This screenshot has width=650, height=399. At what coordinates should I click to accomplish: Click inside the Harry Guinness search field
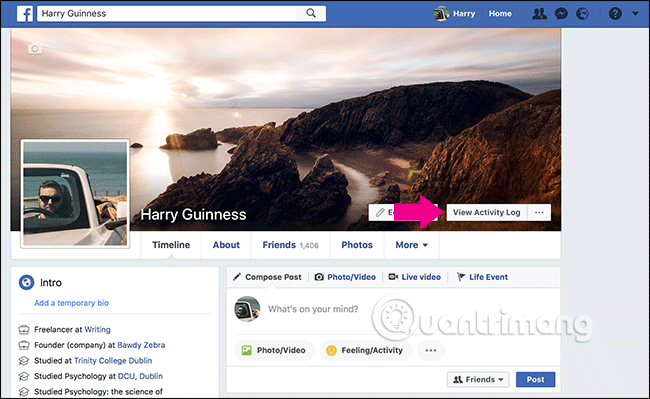pos(167,13)
